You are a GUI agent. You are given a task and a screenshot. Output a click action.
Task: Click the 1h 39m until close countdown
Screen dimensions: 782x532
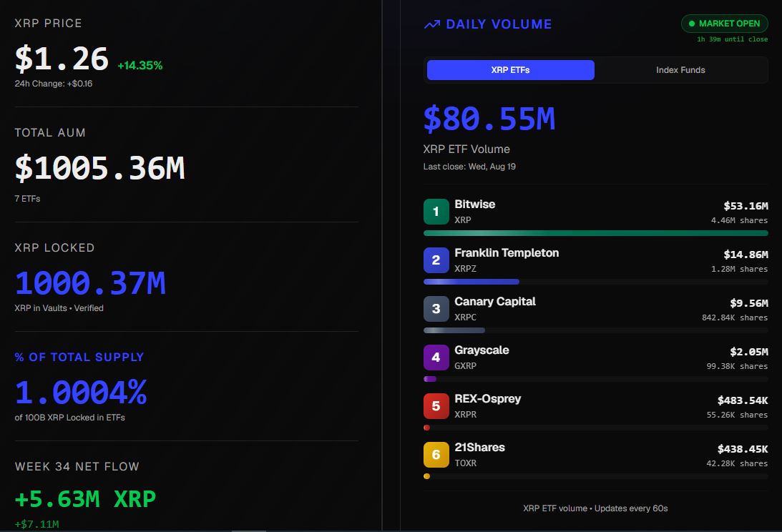coord(732,39)
